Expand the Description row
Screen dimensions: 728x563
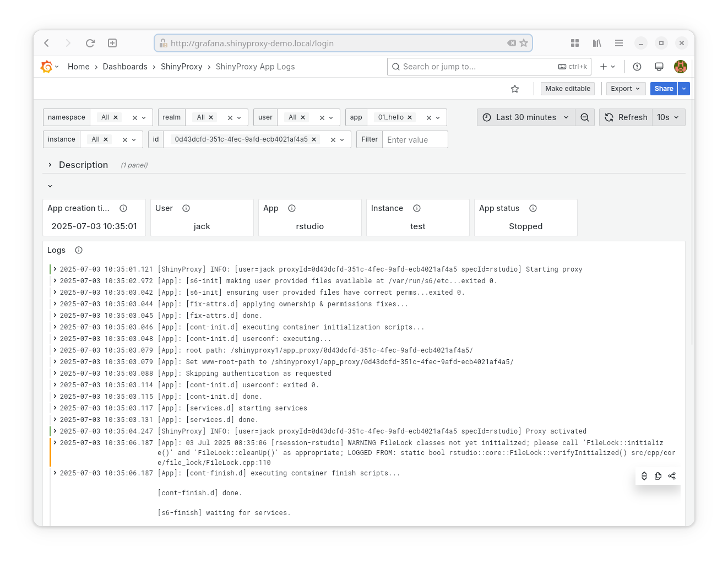point(50,165)
